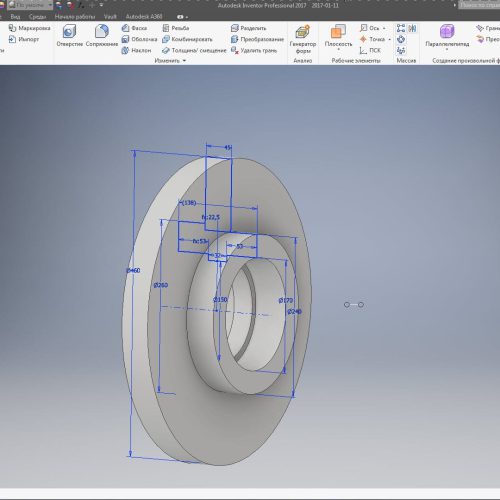Expand the Изменить panel dropdown
This screenshot has width=500, height=500.
(x=184, y=61)
